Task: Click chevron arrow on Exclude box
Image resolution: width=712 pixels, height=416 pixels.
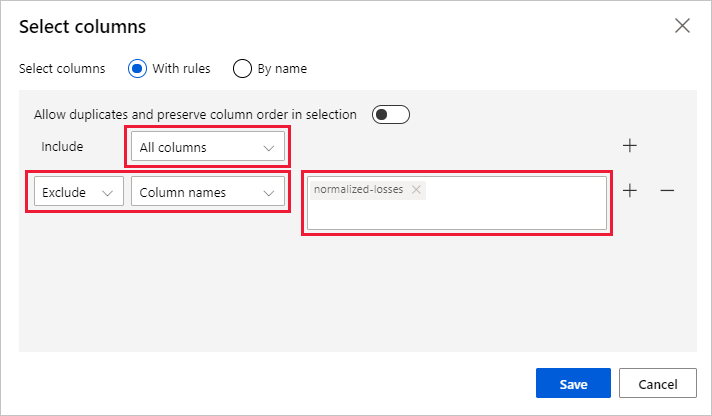Action: pyautogui.click(x=107, y=193)
